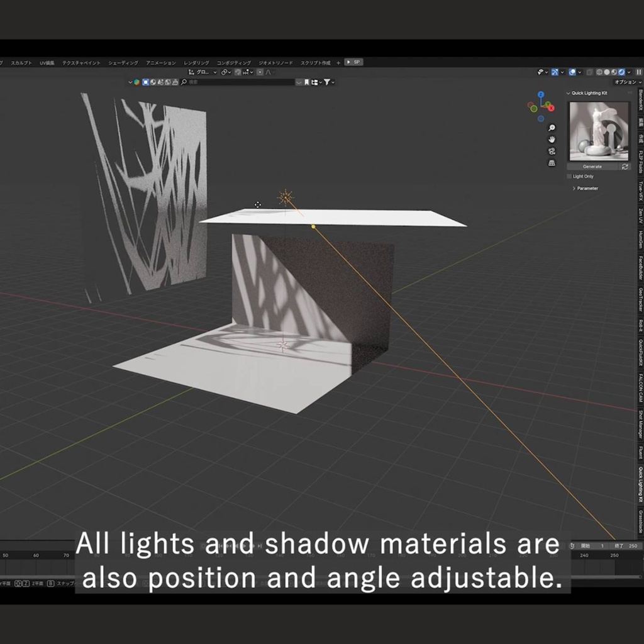The height and width of the screenshot is (644, 644).
Task: Click the snapping magnet icon
Action: point(237,72)
